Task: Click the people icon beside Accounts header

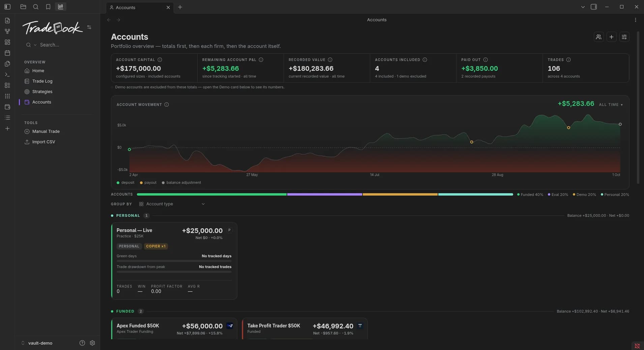Action: pyautogui.click(x=598, y=37)
